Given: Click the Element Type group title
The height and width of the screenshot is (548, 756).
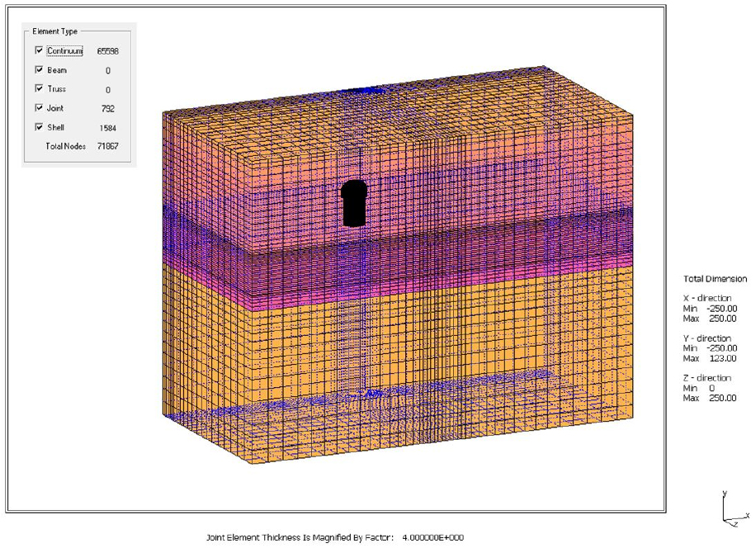Looking at the screenshot, I should pos(54,31).
